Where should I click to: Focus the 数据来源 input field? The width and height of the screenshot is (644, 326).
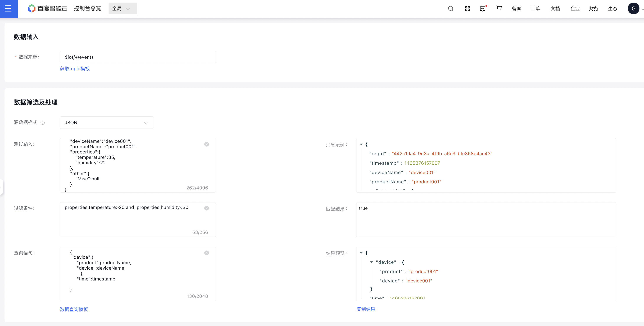[x=138, y=57]
